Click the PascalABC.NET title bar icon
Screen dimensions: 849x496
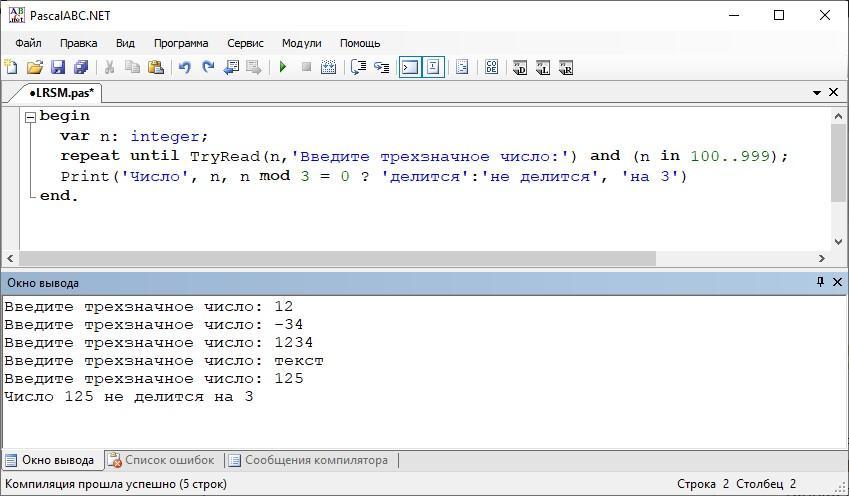pos(17,15)
